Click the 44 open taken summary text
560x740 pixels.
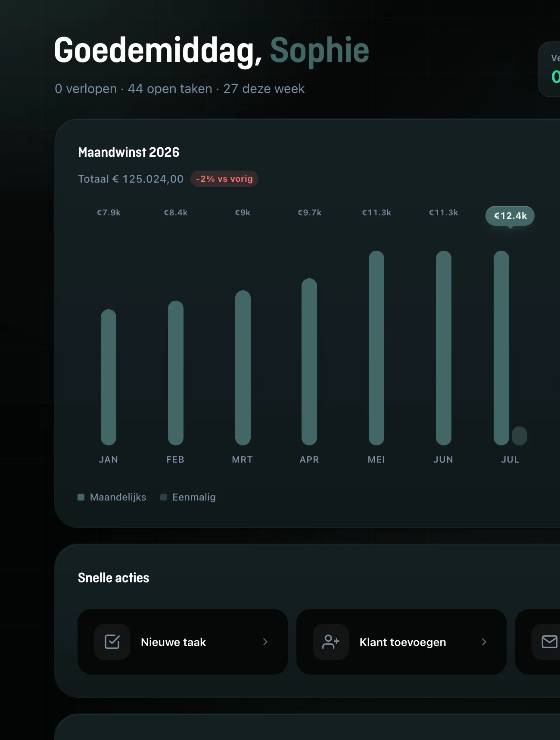point(170,89)
